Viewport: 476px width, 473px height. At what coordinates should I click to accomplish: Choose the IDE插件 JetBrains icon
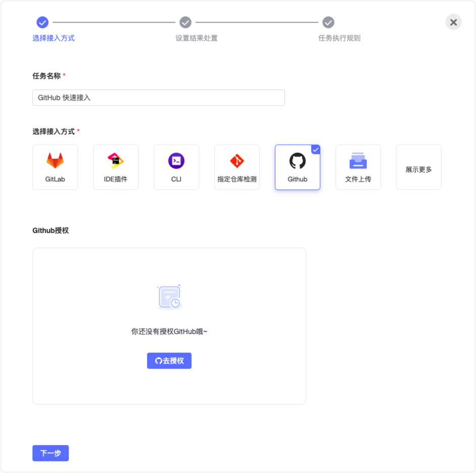coord(116,161)
